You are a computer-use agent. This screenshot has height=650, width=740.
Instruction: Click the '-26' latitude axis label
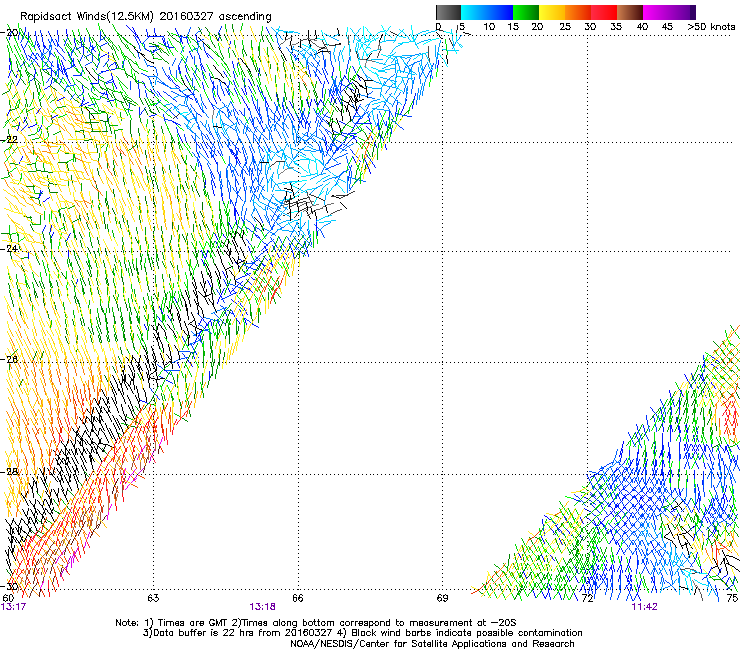(x=11, y=360)
